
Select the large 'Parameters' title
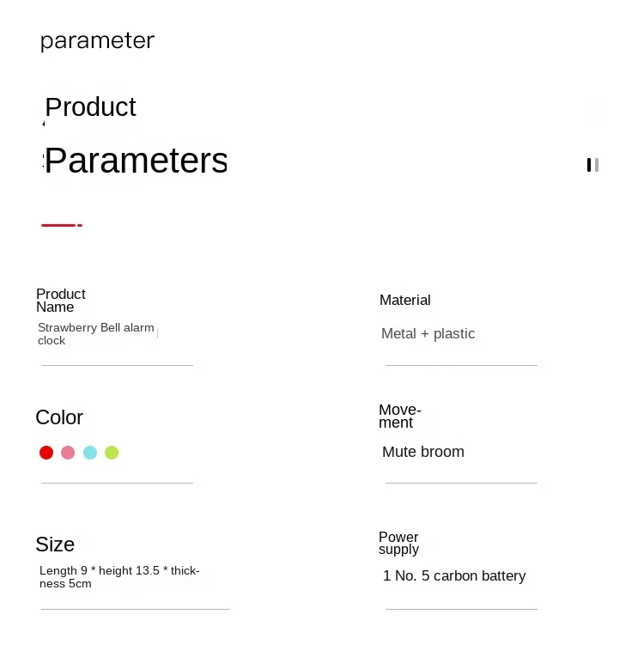(x=137, y=161)
